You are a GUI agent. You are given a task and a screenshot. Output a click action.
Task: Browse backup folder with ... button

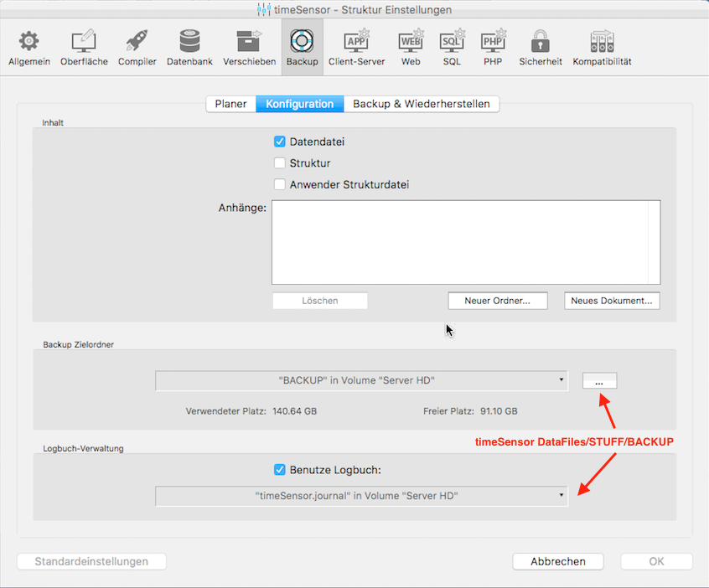599,380
